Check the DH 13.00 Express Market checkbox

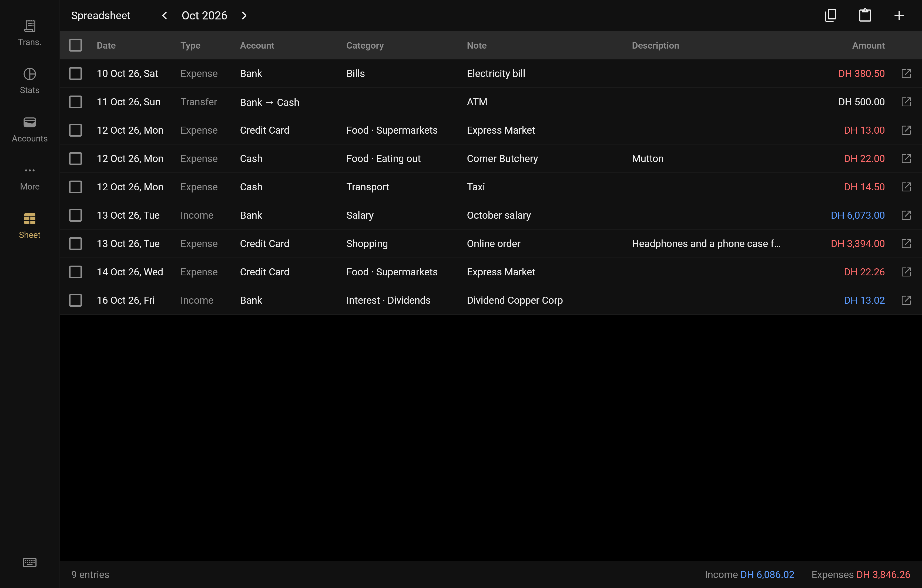click(75, 130)
